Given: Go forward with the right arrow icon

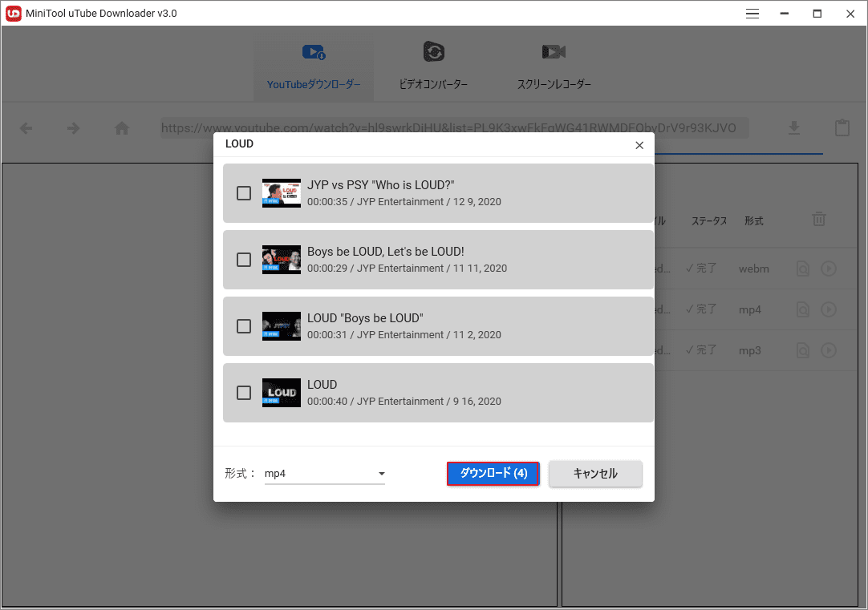Looking at the screenshot, I should coord(73,128).
